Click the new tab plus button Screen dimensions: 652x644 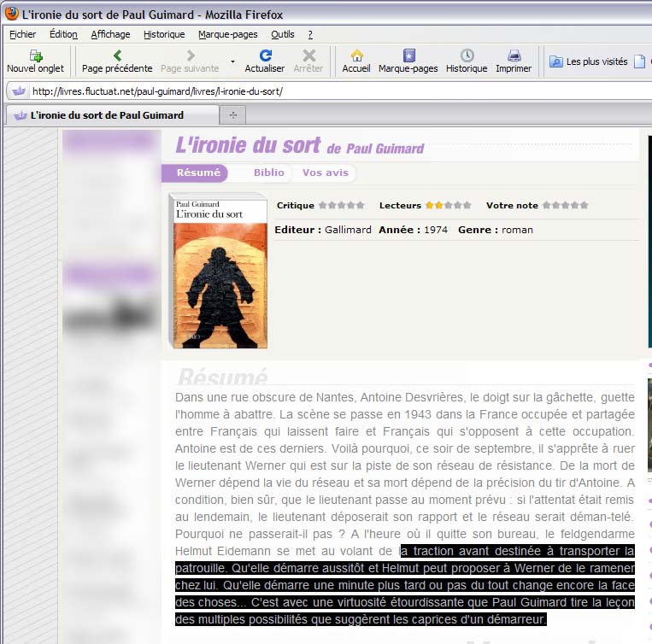[232, 115]
